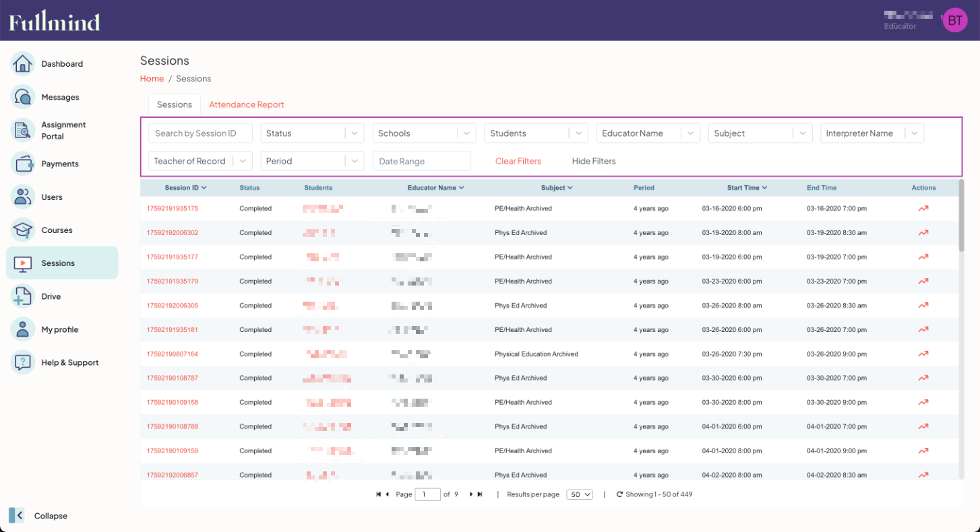The height and width of the screenshot is (532, 980).
Task: Open the Status filter dropdown
Action: coord(311,133)
